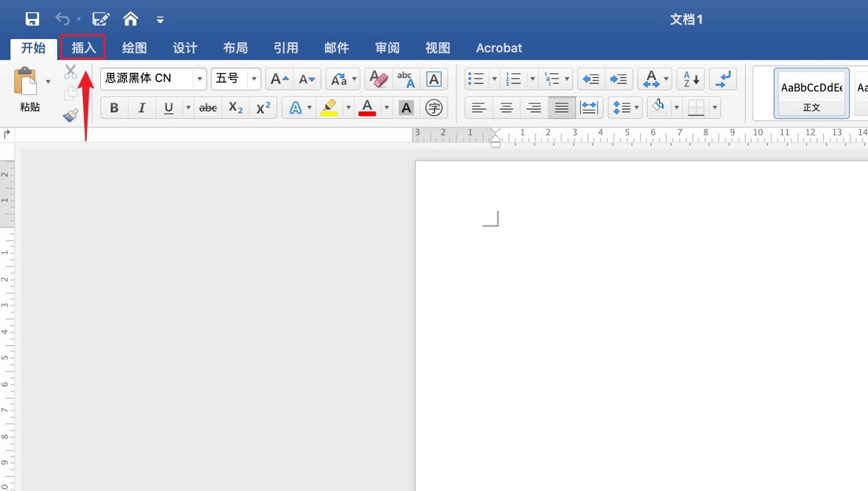The image size is (868, 491).
Task: Click the 粘贴 paste button
Action: (26, 90)
